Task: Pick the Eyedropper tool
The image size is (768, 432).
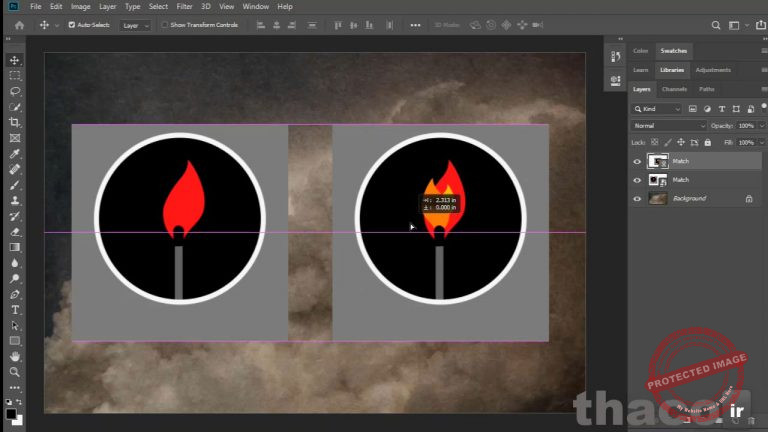Action: 15,154
